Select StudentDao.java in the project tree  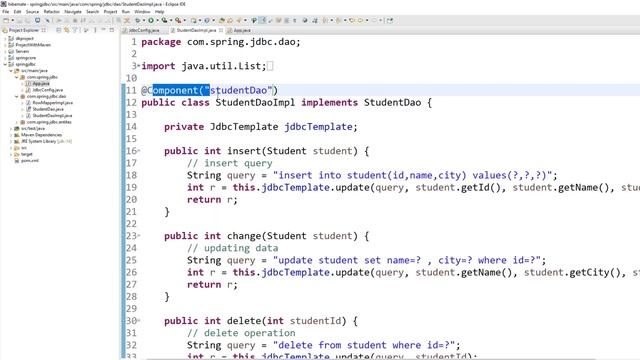click(x=48, y=109)
